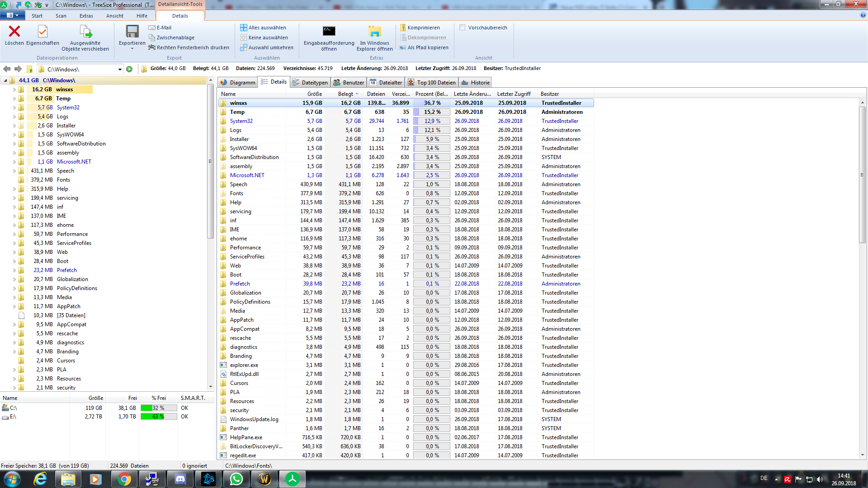
Task: Expand the System32 tree node
Action: pos(14,108)
